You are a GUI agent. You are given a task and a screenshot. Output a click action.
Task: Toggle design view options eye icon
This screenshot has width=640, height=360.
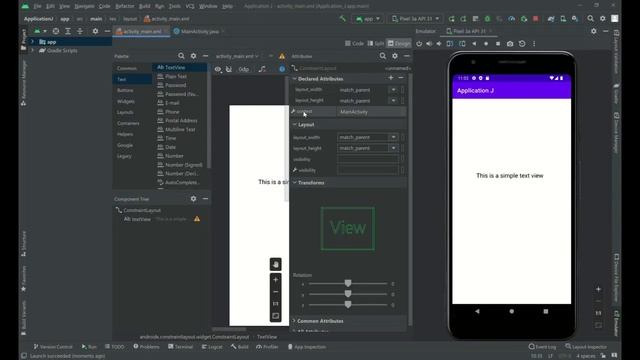[x=218, y=69]
